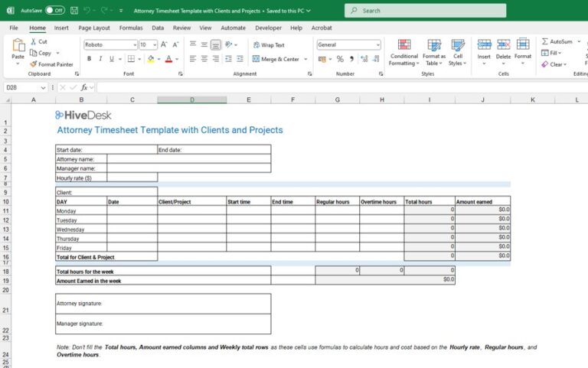
Task: Click the Orientation text angle icon
Action: click(228, 44)
